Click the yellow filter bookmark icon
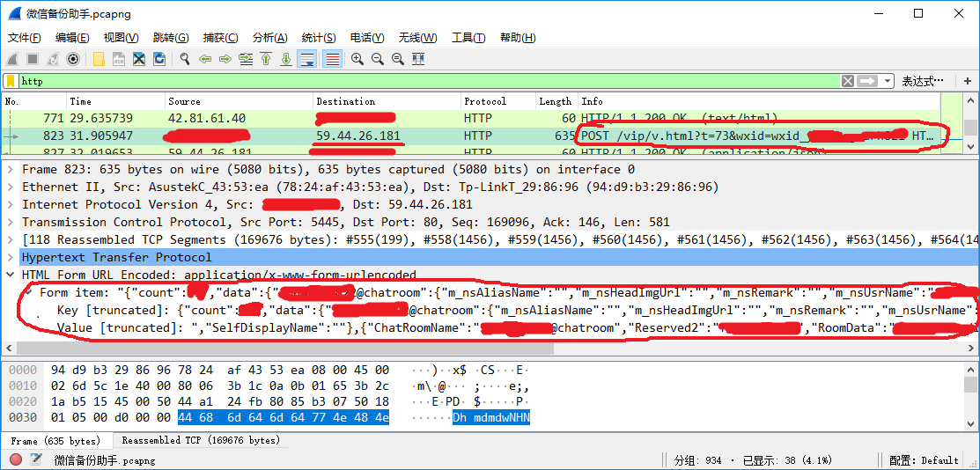The height and width of the screenshot is (470, 980). 11,81
